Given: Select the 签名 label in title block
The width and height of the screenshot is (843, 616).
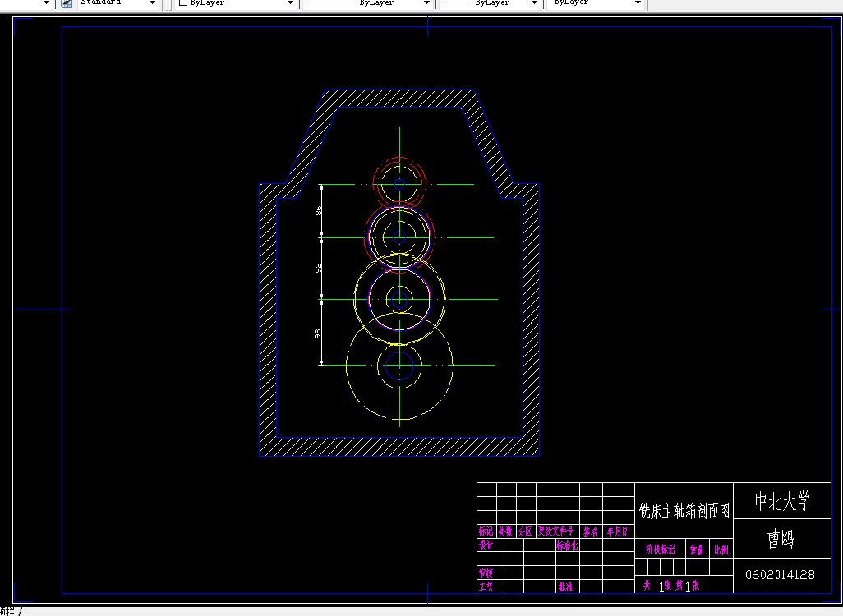Looking at the screenshot, I should click(590, 531).
